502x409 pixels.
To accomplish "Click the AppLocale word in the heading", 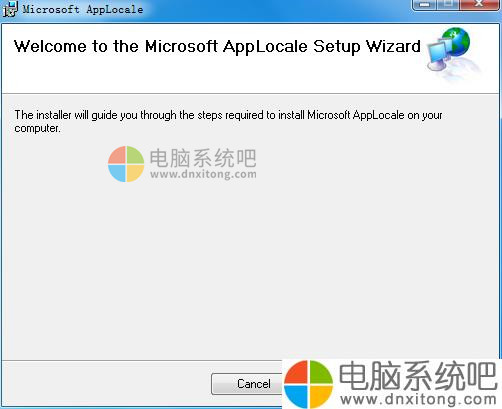I will coord(265,47).
